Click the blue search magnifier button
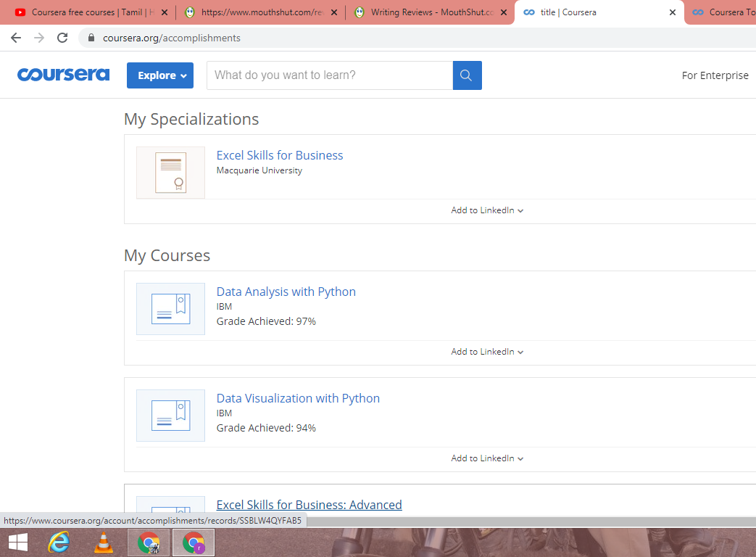756x557 pixels. (x=467, y=75)
